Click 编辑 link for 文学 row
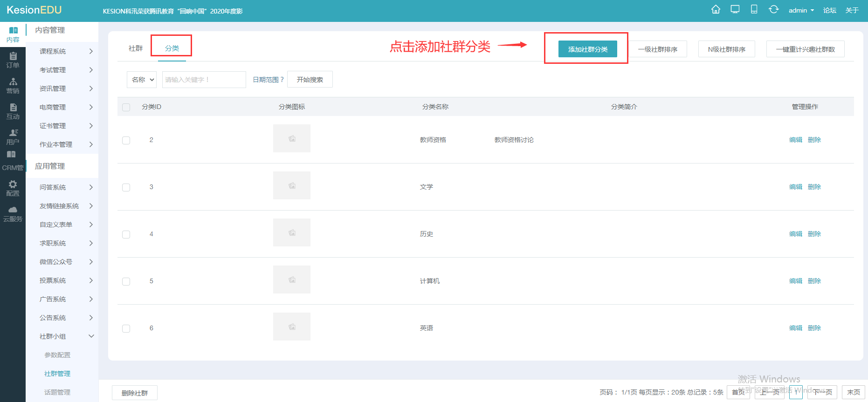Image resolution: width=868 pixels, height=402 pixels. point(795,187)
